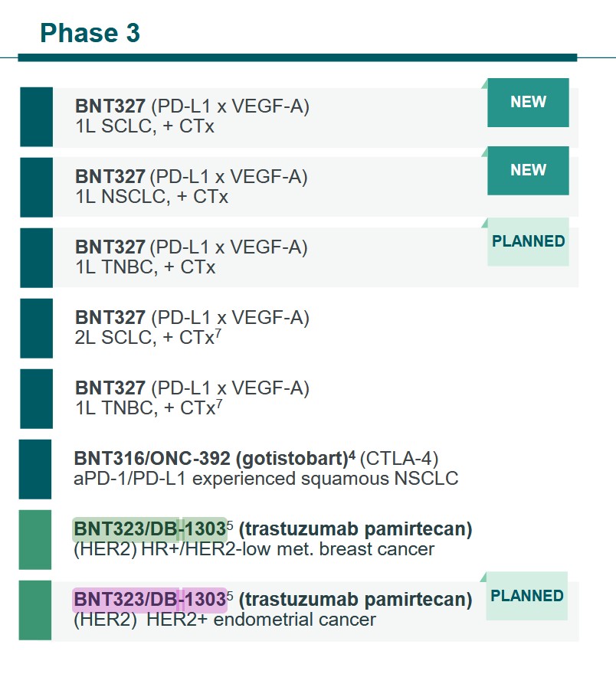Click the dark teal square beside 1L NSCLC

click(36, 187)
